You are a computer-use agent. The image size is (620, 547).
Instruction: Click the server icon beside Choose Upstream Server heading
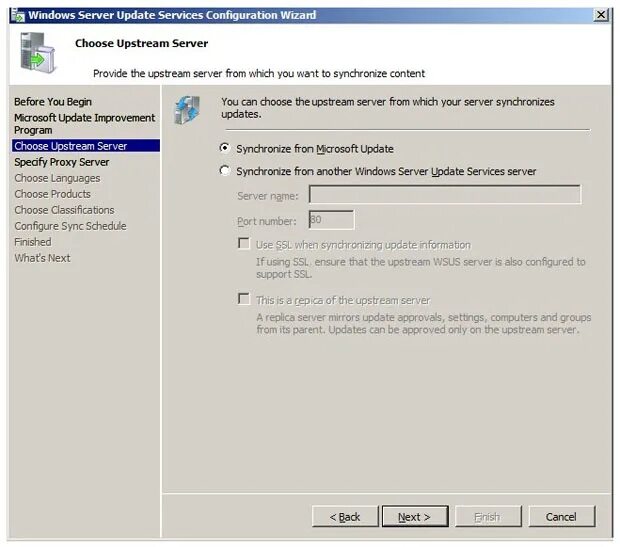tap(38, 53)
